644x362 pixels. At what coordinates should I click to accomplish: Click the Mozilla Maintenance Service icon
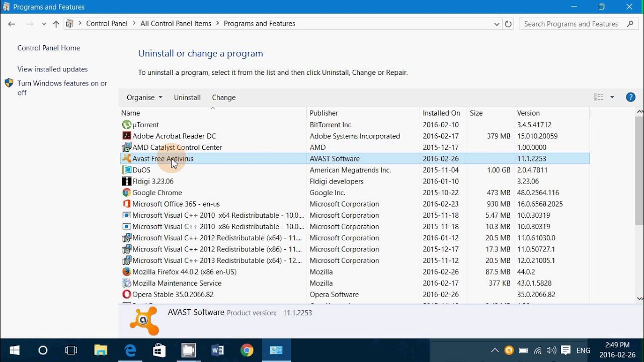(x=127, y=283)
